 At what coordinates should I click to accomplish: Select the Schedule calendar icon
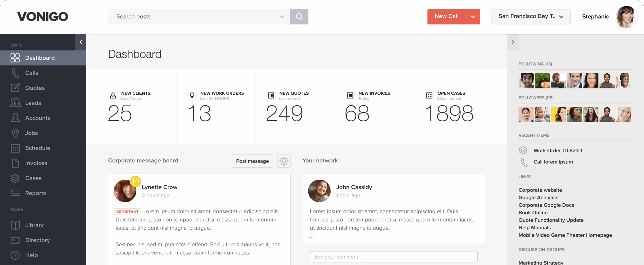(15, 148)
